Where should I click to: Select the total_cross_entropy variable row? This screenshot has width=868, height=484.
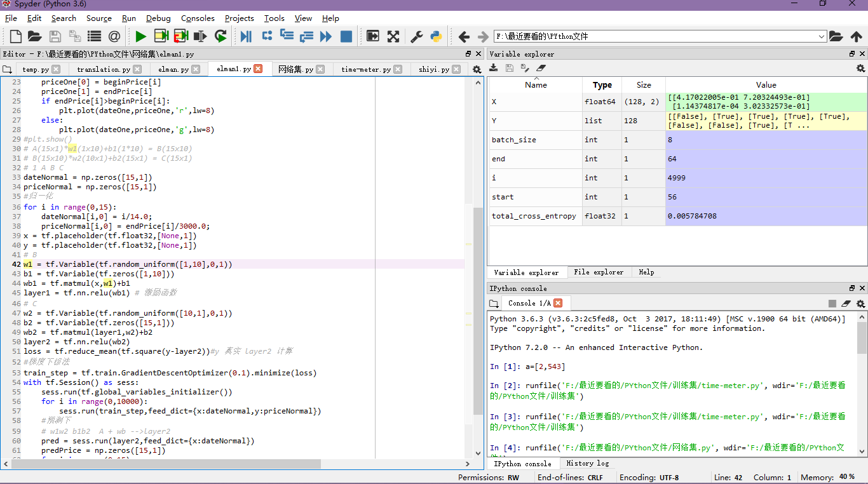[x=534, y=216]
